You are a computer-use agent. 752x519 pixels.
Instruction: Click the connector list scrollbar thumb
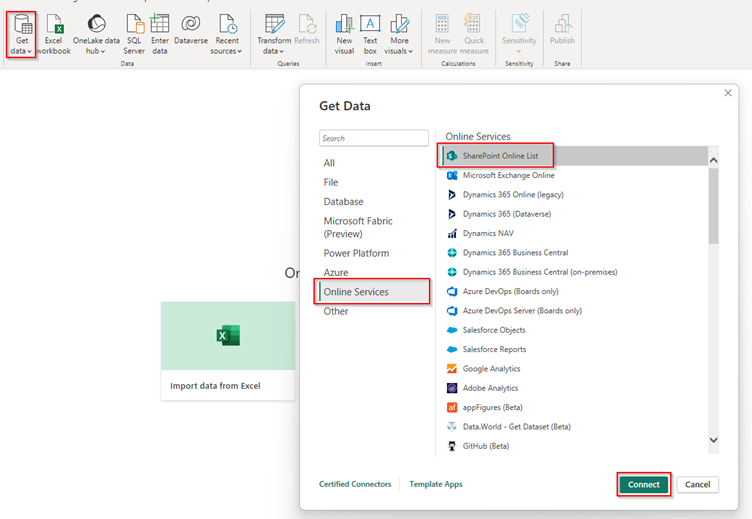point(713,206)
